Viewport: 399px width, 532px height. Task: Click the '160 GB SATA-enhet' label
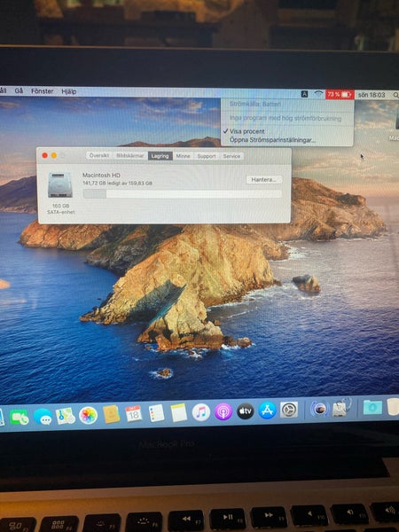(60, 208)
